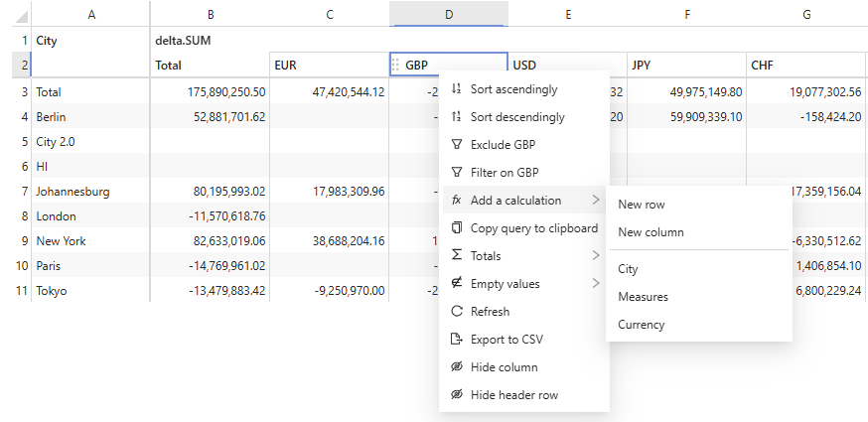Screen dimensions: 868x422
Task: Select New column in submenu
Action: 699,232
